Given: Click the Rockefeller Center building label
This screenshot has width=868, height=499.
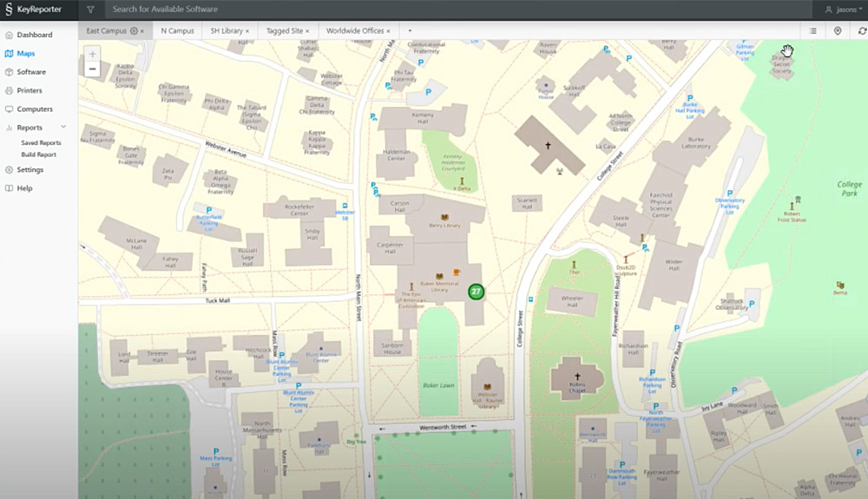Looking at the screenshot, I should coord(299,210).
